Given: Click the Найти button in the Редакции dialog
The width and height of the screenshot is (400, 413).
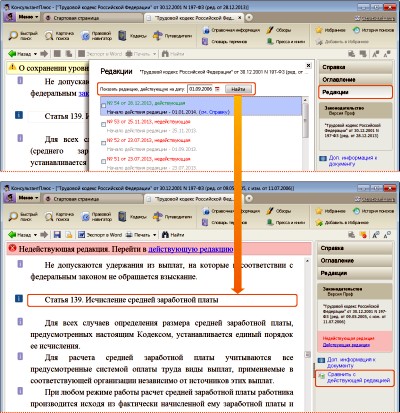Looking at the screenshot, I should [238, 89].
